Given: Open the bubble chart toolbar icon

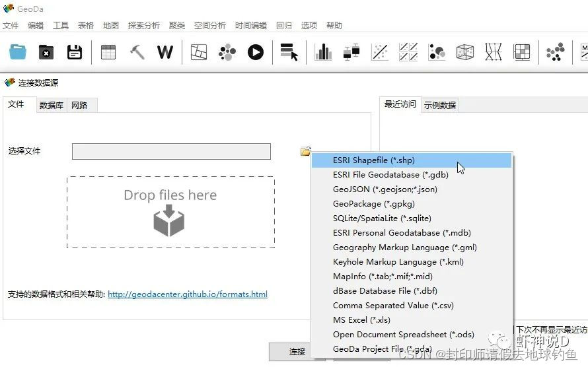Looking at the screenshot, I should (x=437, y=52).
